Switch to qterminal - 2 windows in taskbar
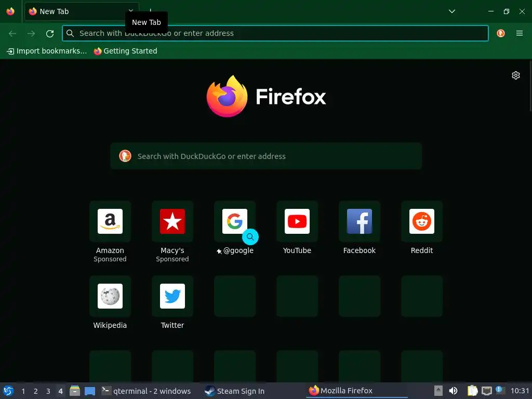This screenshot has height=399, width=532. point(146,391)
